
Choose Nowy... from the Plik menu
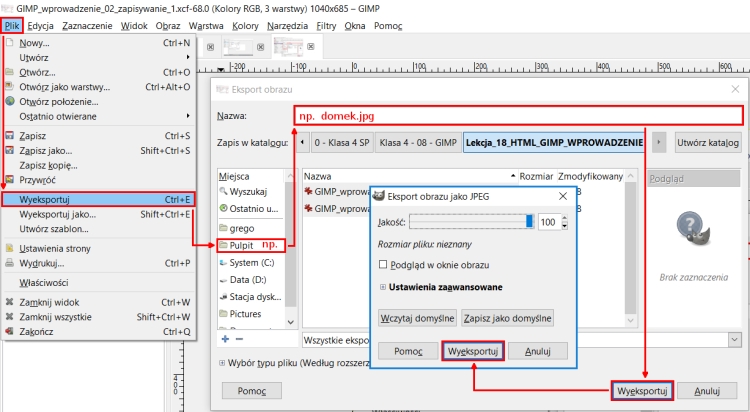[98, 43]
